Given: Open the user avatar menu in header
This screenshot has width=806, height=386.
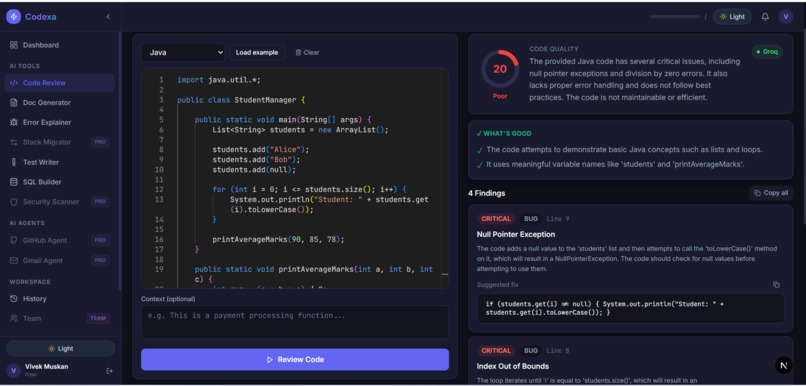Looking at the screenshot, I should tap(785, 16).
